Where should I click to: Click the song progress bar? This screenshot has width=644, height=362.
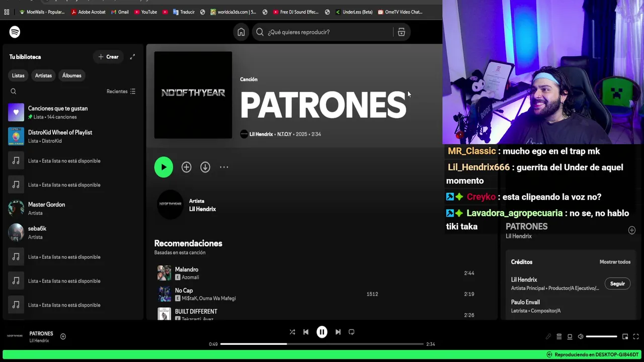pos(322,344)
